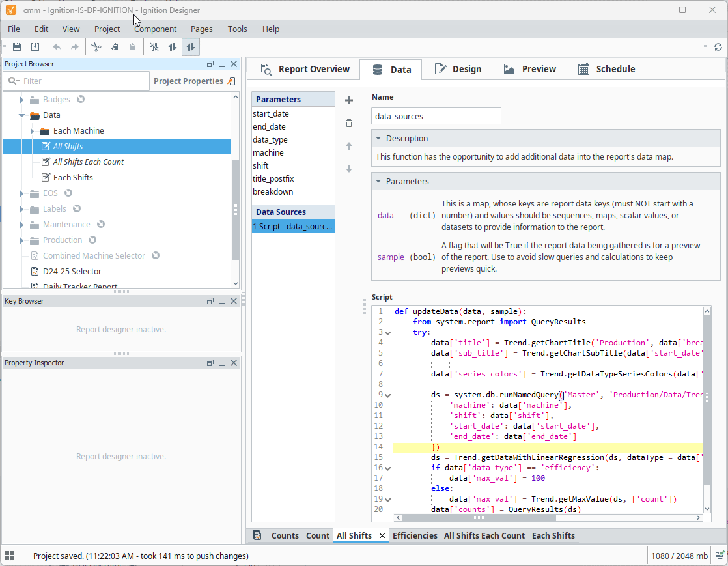Image resolution: width=728 pixels, height=566 pixels.
Task: Expand the Maintenance folder
Action: pos(21,225)
